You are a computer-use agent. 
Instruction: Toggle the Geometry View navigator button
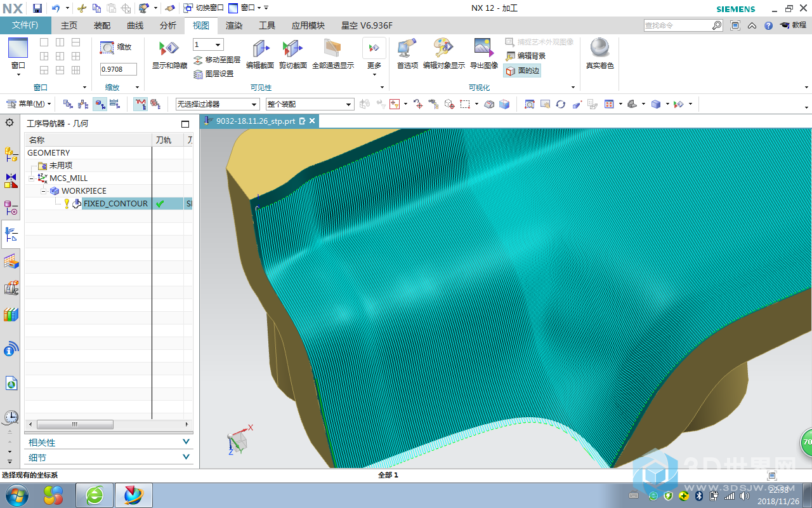click(x=100, y=104)
